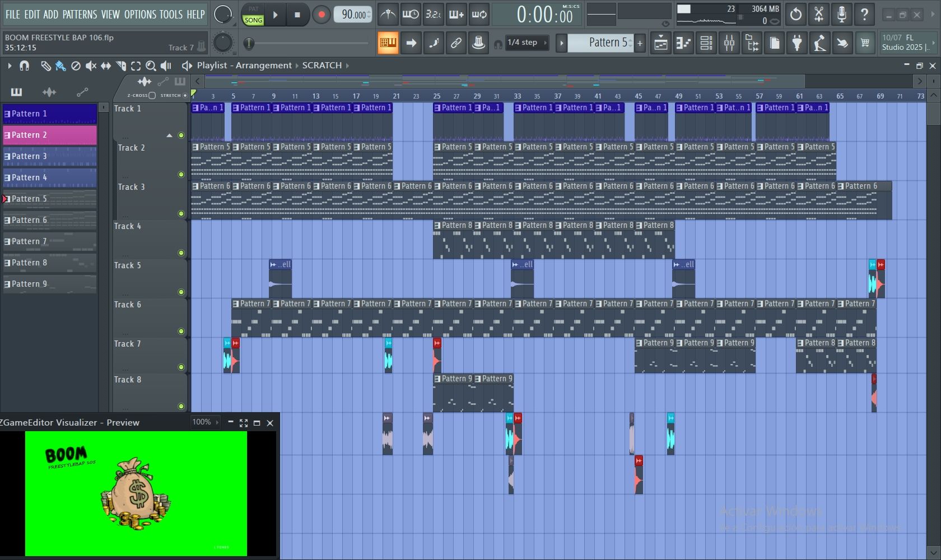Select the Mute tool in playlist toolbar

pos(91,66)
